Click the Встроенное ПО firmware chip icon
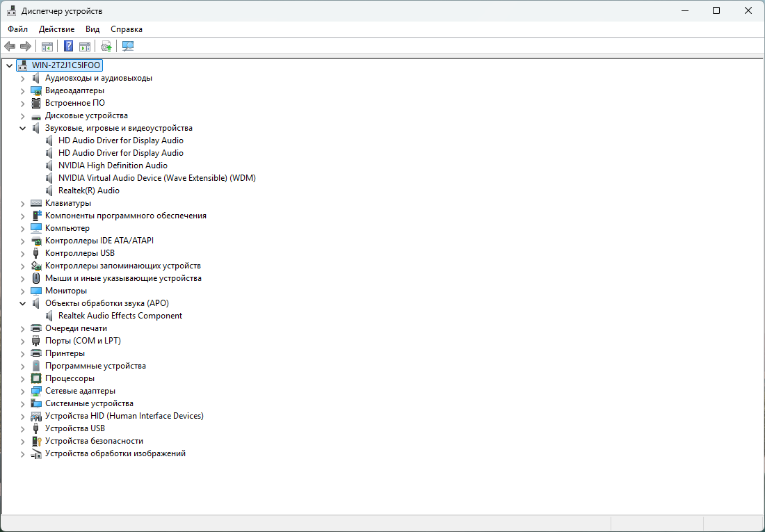Viewport: 765px width, 532px height. pos(36,103)
